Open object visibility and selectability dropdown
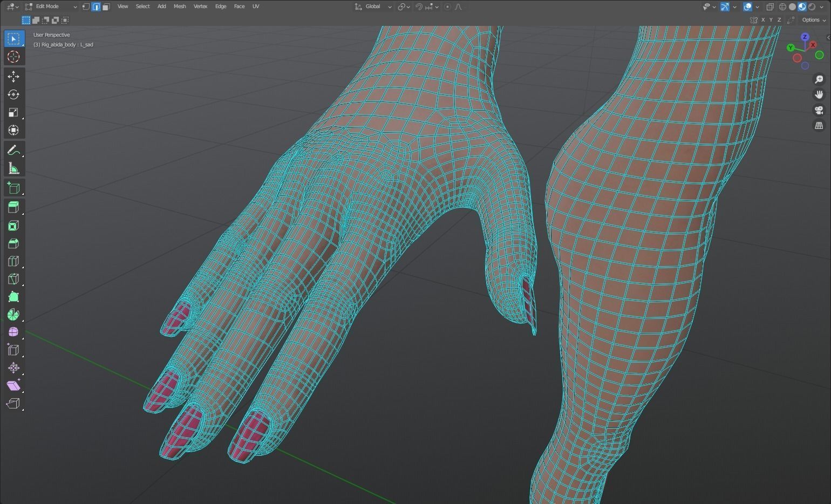Screen dimensions: 831x504 pyautogui.click(x=709, y=6)
